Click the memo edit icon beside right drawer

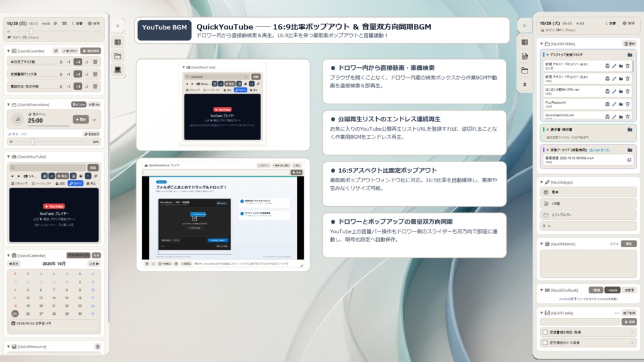click(525, 56)
